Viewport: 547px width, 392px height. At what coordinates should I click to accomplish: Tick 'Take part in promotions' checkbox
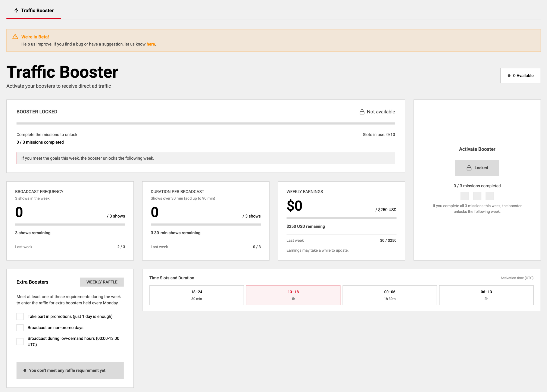click(x=20, y=317)
